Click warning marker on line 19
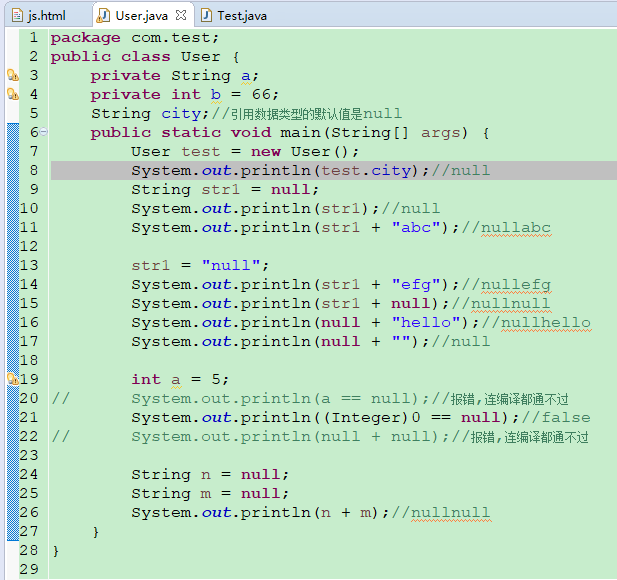This screenshot has width=617, height=580. 13,379
